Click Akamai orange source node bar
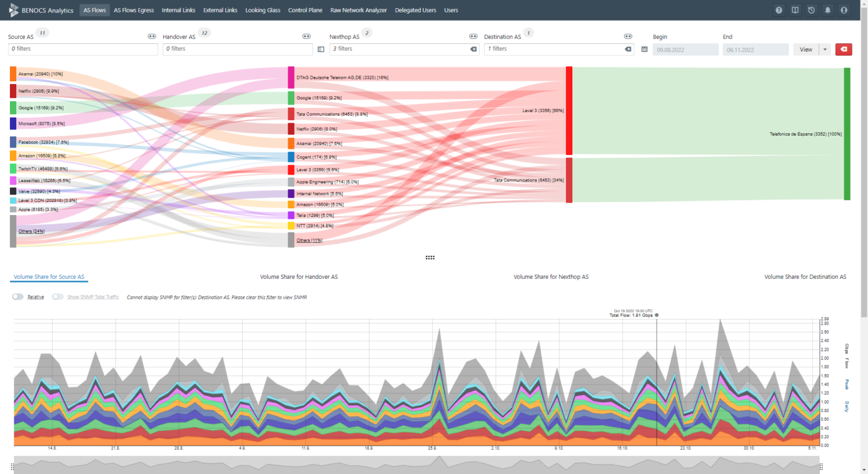868x474 pixels. pyautogui.click(x=13, y=74)
